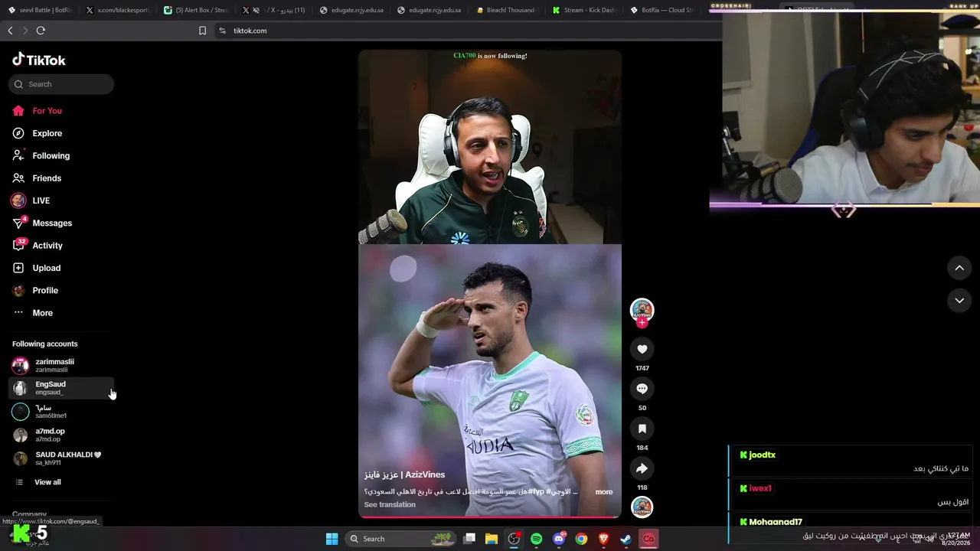This screenshot has width=980, height=551.
Task: Expand the caption with 'more'
Action: click(x=604, y=492)
